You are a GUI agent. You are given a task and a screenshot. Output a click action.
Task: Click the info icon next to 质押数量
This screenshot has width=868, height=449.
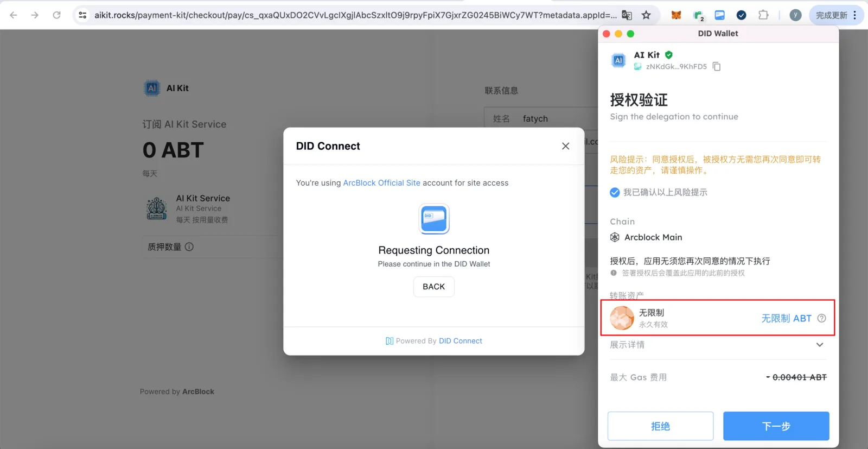[x=189, y=246]
